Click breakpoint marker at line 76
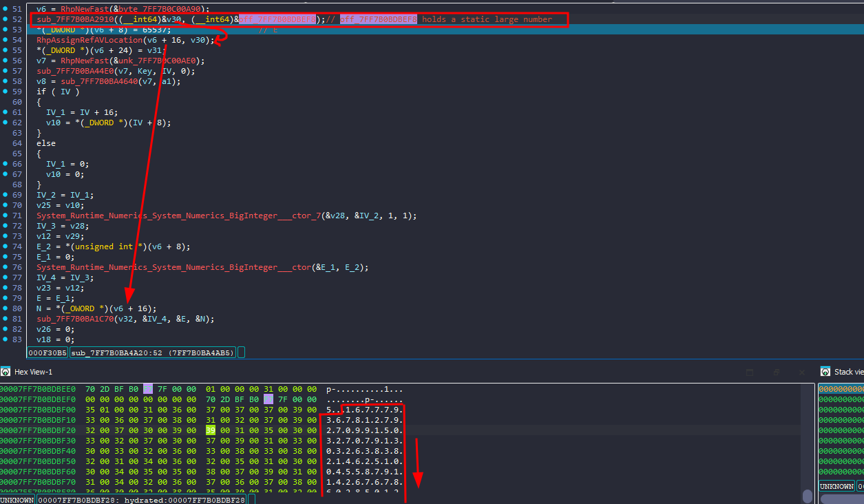 tap(6, 267)
